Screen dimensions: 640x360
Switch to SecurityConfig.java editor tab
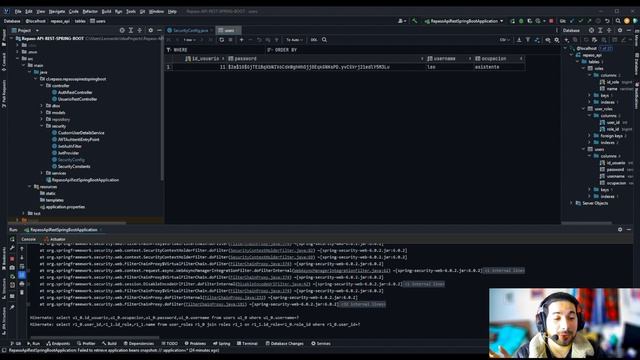point(190,30)
